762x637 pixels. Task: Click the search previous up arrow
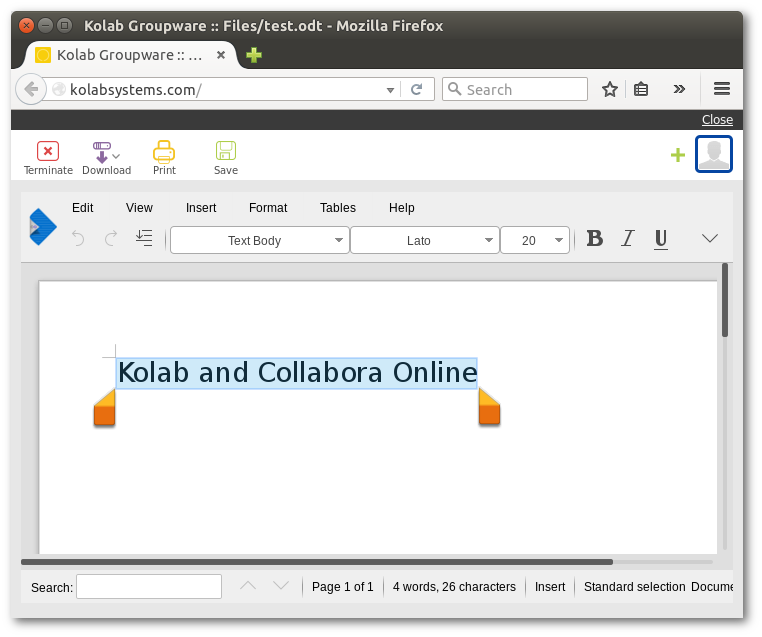(x=248, y=585)
